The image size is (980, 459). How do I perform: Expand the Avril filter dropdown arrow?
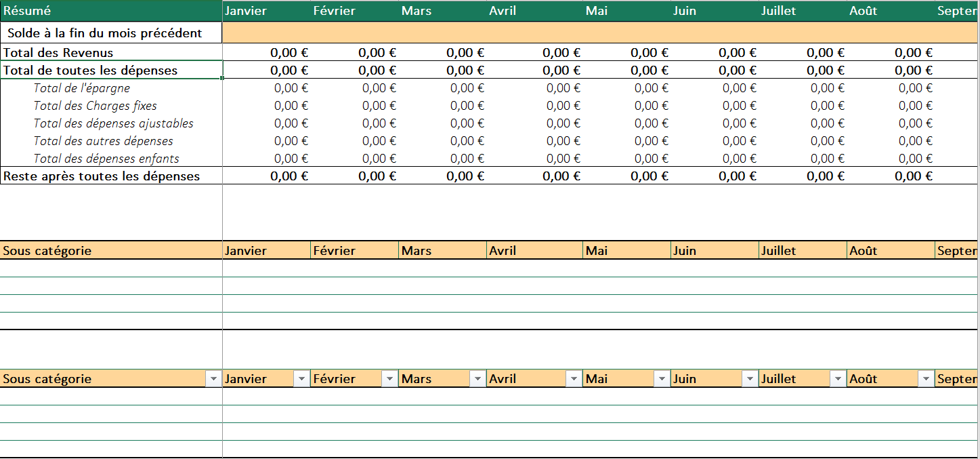[574, 379]
